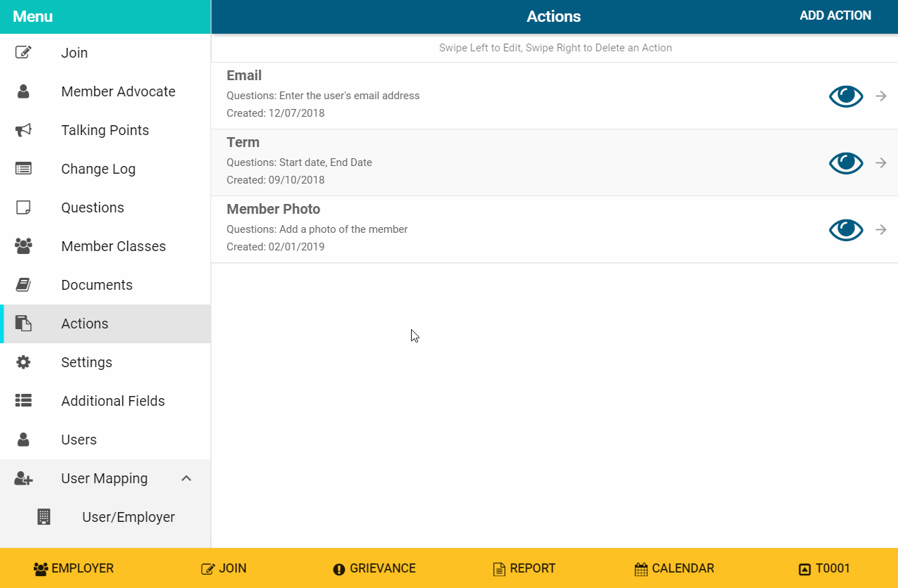
Task: Toggle visibility eye for Member Photo action
Action: coord(845,230)
